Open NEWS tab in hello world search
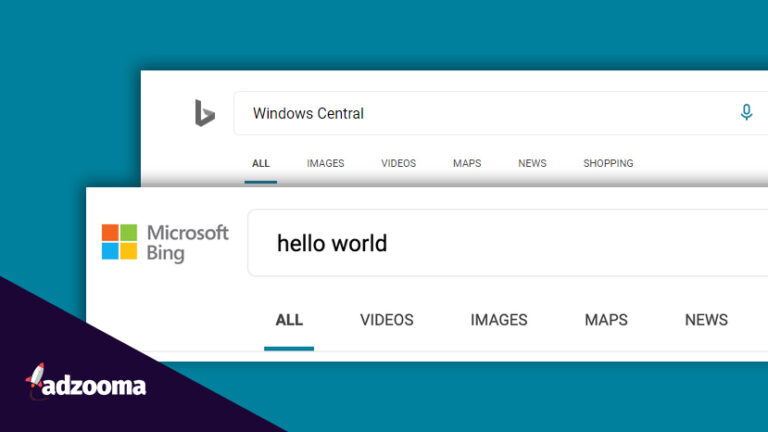 pos(706,320)
